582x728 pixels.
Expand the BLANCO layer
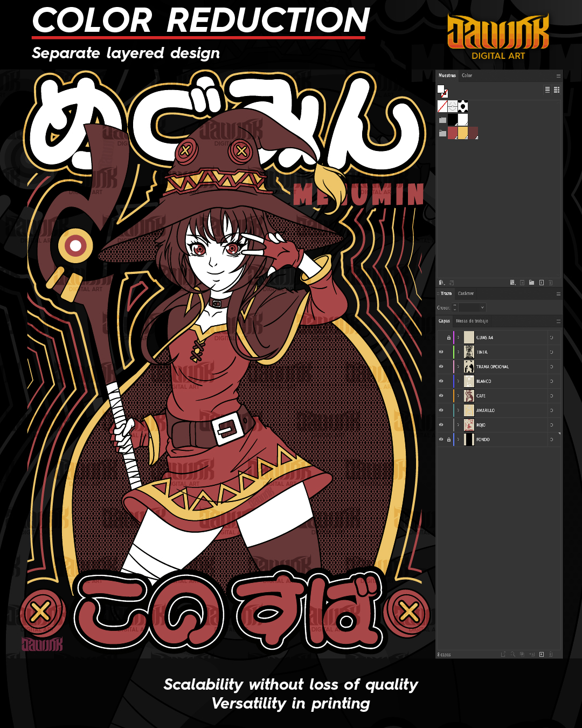tap(459, 381)
